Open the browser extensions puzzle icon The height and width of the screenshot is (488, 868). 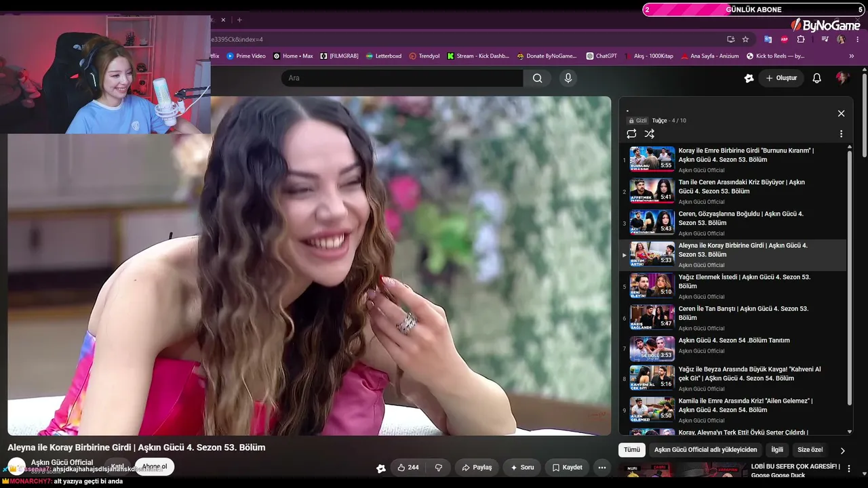coord(801,39)
